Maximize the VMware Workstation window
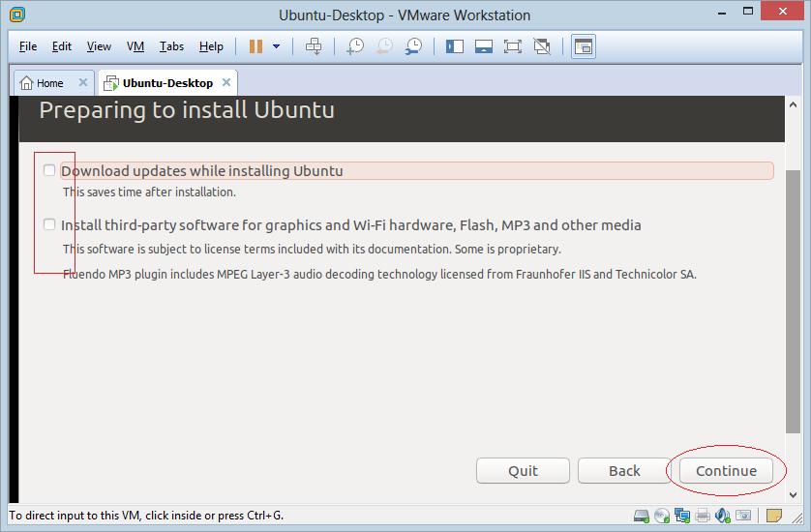Screen dimensions: 811x532 (748, 12)
